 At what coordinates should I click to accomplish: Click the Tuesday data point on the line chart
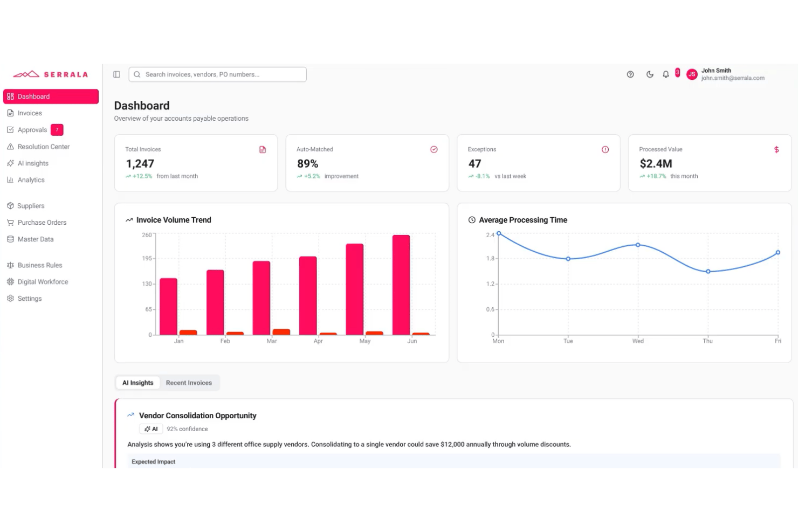[x=568, y=259]
